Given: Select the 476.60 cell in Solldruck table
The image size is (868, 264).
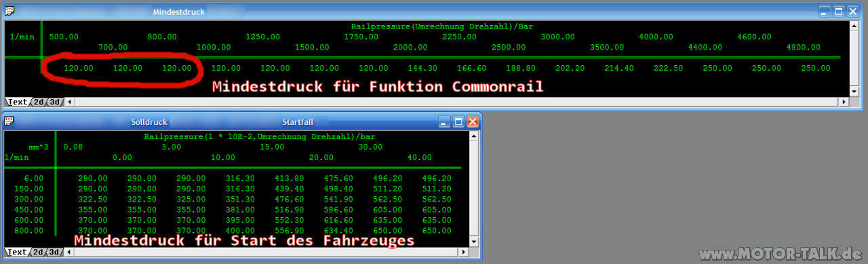Looking at the screenshot, I should (290, 200).
